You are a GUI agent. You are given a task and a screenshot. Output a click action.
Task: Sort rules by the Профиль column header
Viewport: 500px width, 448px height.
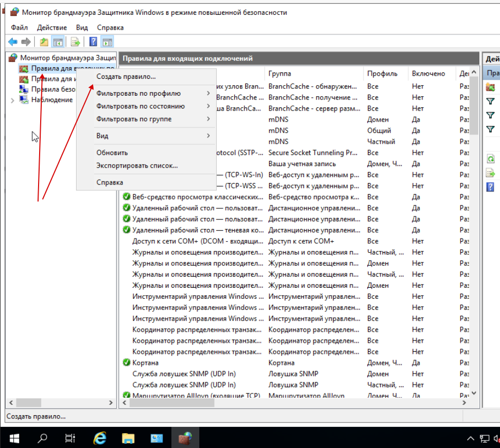pos(385,74)
